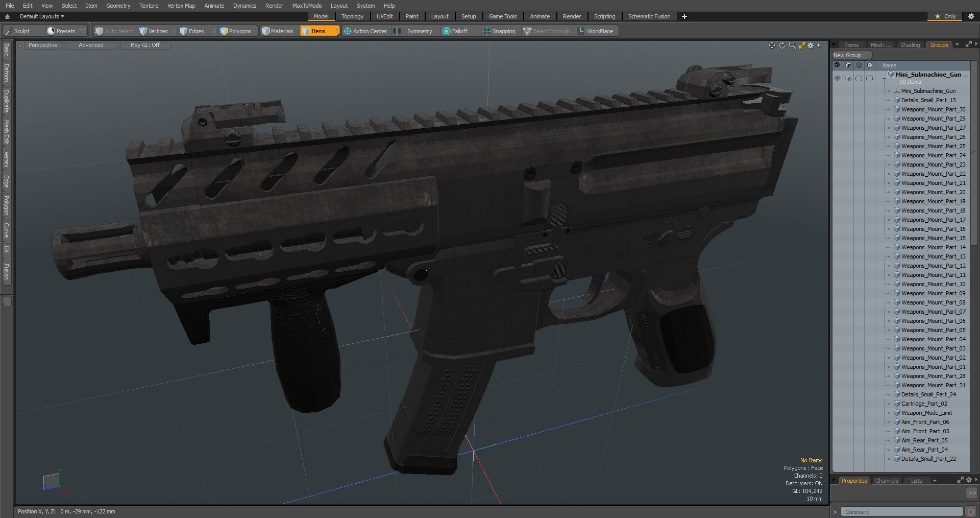Open the Action Center options
Viewport: 980px width, 518px height.
[366, 31]
